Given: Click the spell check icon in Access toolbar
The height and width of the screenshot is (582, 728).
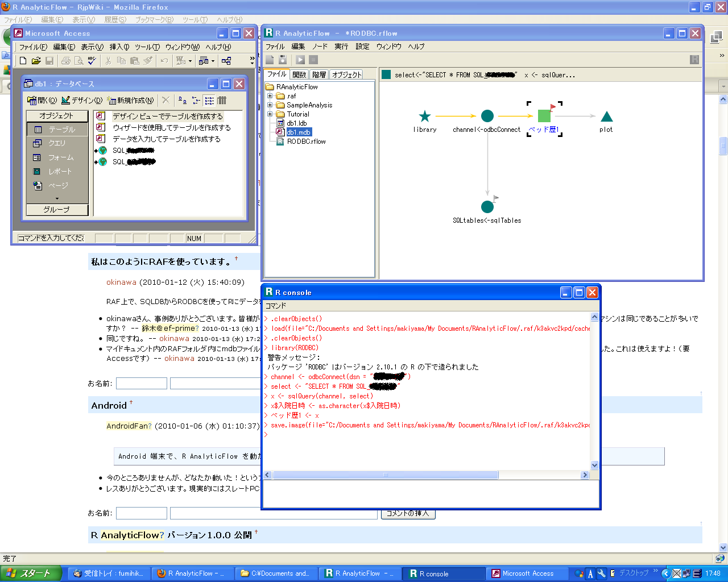Looking at the screenshot, I should coord(92,61).
